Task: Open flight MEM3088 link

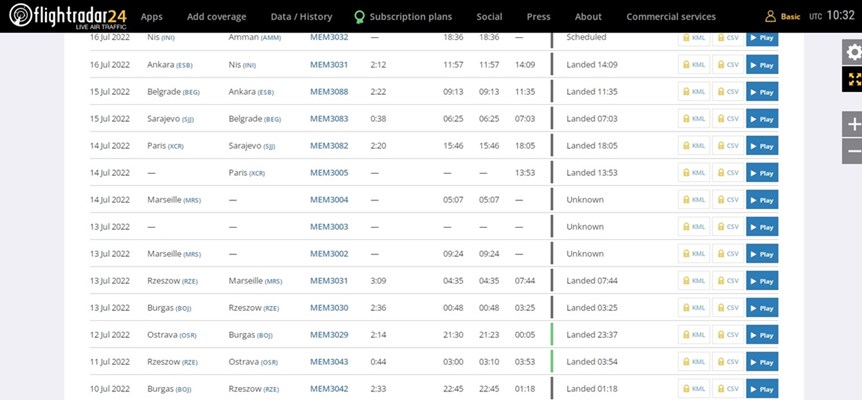Action: click(329, 92)
